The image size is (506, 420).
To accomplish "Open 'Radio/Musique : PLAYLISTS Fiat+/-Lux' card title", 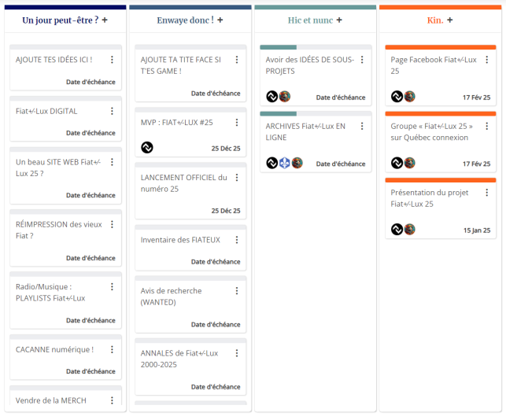I will tap(50, 293).
